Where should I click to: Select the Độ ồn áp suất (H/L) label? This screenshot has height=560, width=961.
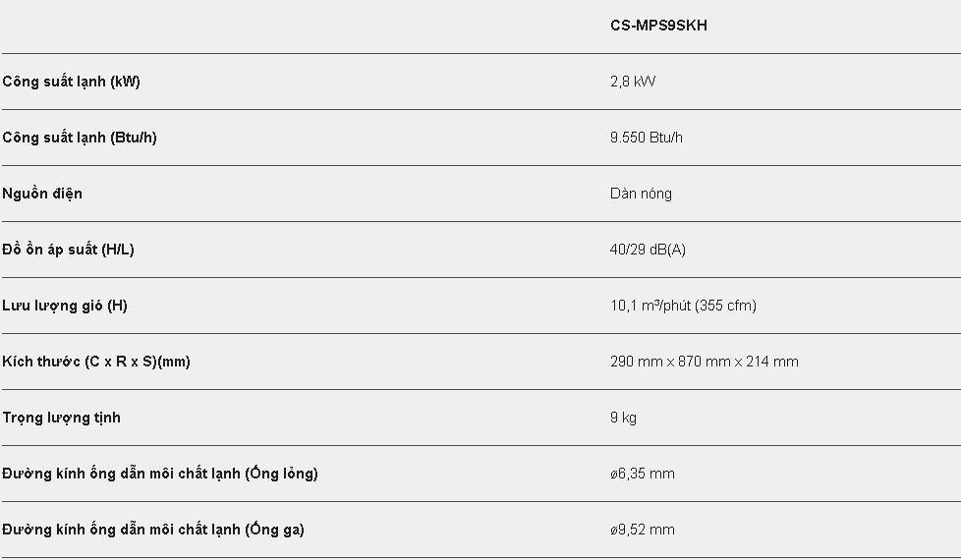68,250
